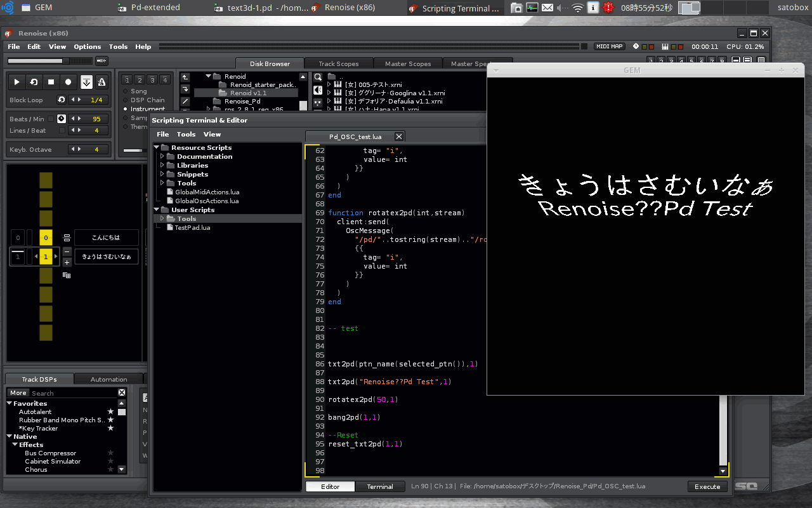Switch to the Editor tab at the bottom
Screen dimensions: 812x508
[330, 486]
